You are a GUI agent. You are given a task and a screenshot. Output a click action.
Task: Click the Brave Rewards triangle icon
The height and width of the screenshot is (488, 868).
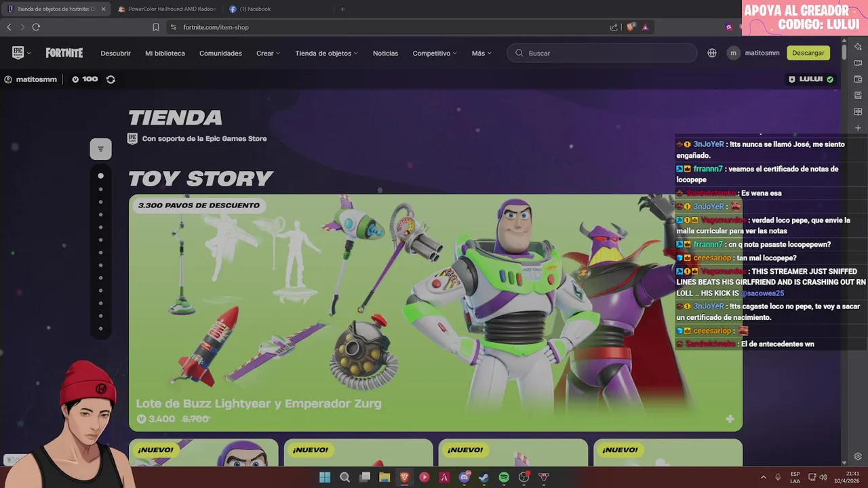pyautogui.click(x=645, y=27)
